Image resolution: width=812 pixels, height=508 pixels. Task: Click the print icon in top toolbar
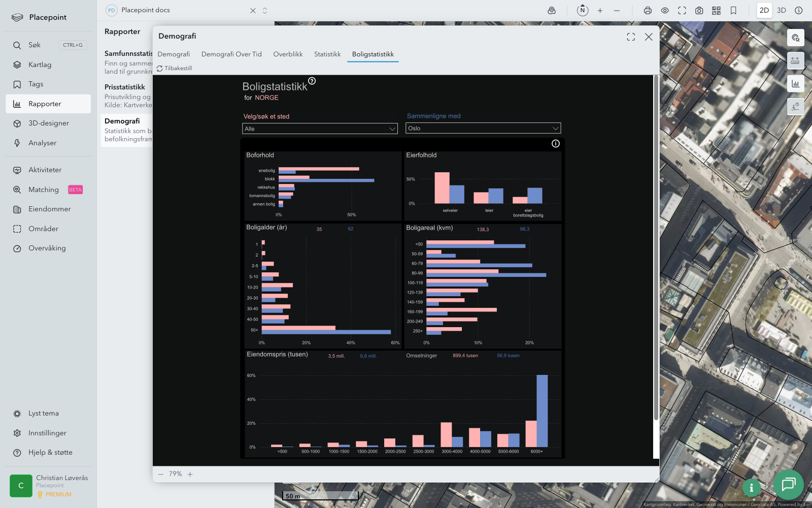[648, 11]
